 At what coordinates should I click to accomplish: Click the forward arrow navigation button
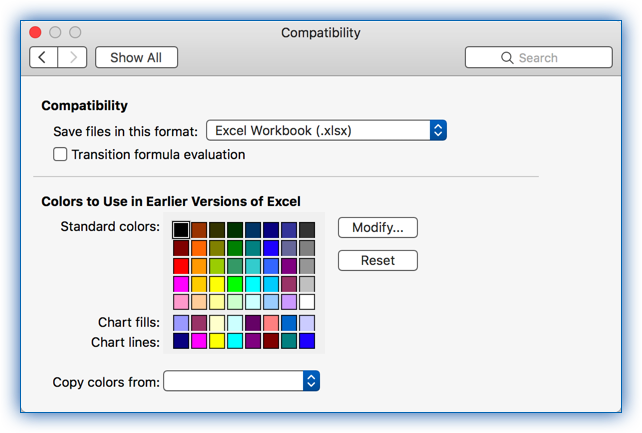coord(72,57)
